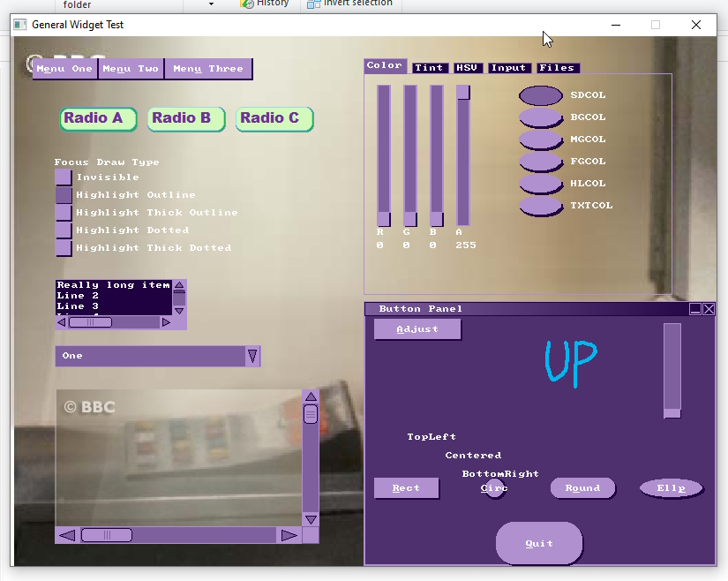Expand the dropdown showing One

pos(251,356)
